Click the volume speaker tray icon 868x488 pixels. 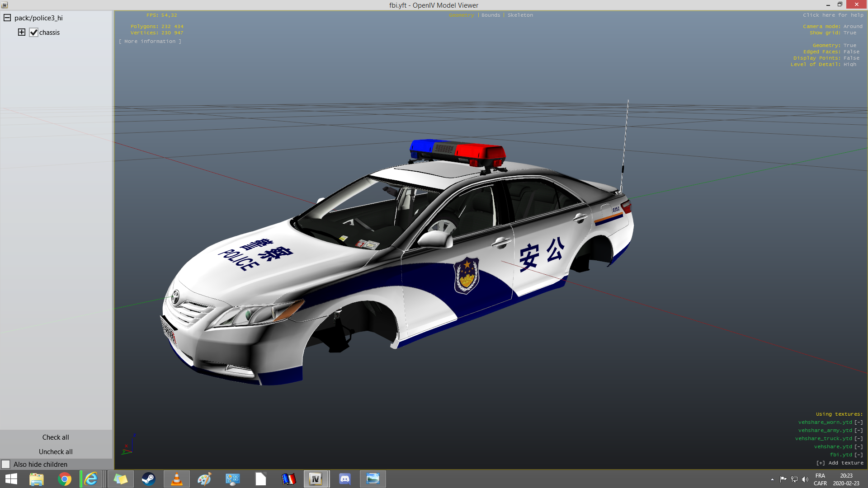(x=805, y=479)
